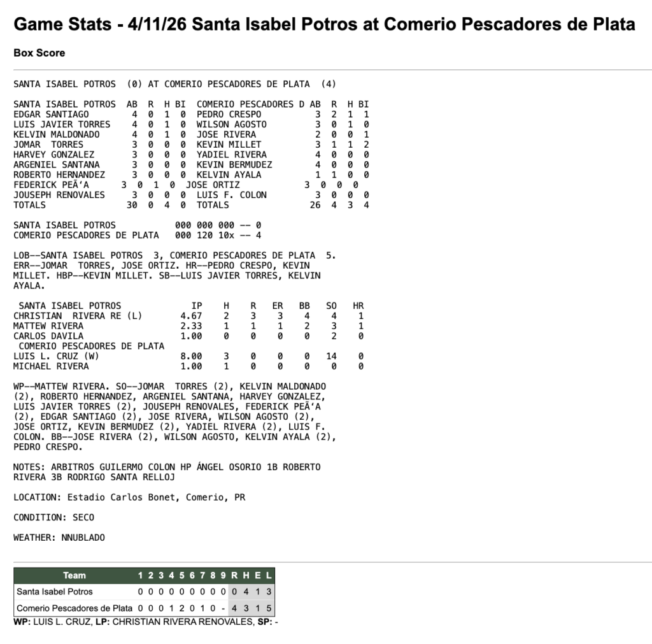
Task: Click the "R" column header in green linescore table
Action: (x=234, y=575)
